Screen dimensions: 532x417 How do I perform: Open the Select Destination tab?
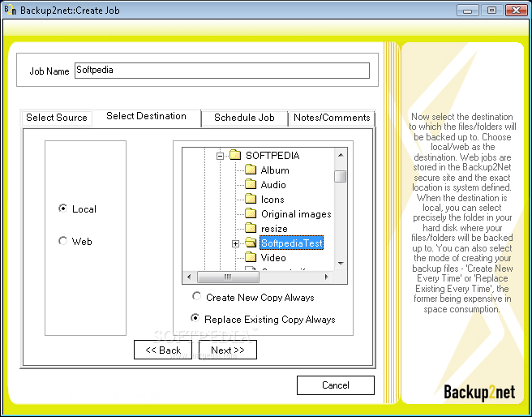pos(146,116)
